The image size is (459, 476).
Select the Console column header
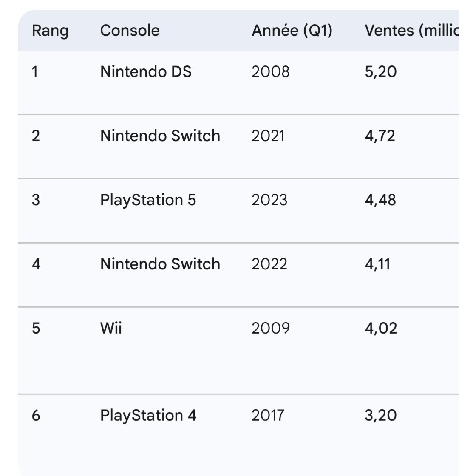130,31
